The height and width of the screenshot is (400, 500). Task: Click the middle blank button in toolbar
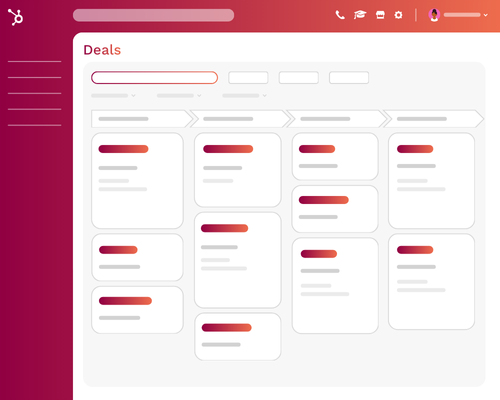[x=299, y=77]
